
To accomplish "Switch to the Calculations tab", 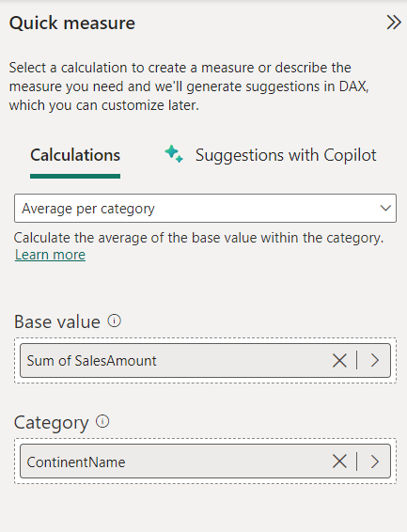I will [x=75, y=155].
